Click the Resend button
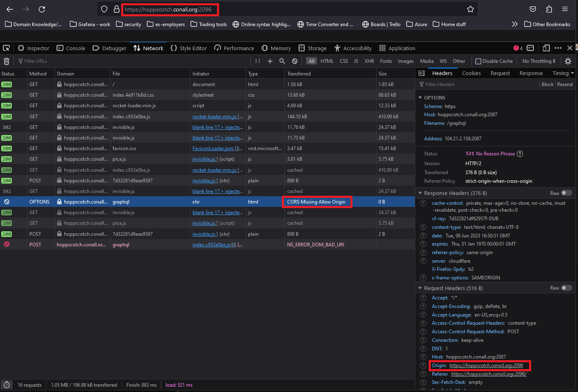This screenshot has width=578, height=392. (x=565, y=84)
